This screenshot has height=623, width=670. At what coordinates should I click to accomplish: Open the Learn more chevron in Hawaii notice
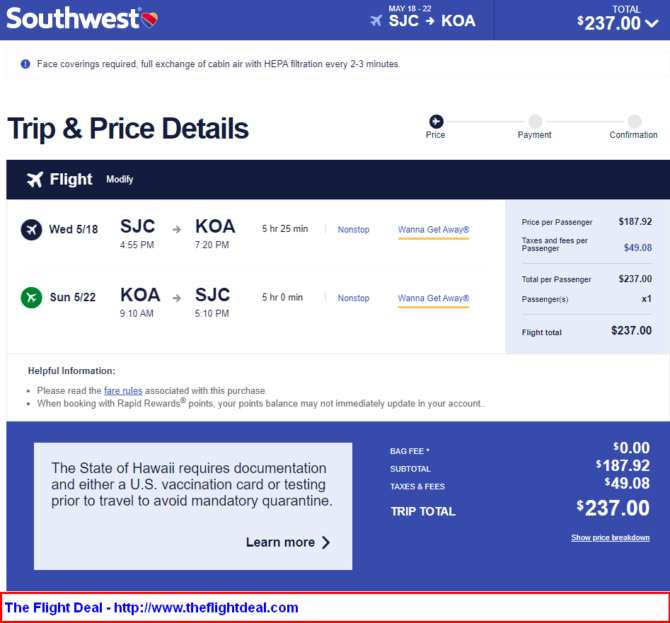pyautogui.click(x=326, y=542)
